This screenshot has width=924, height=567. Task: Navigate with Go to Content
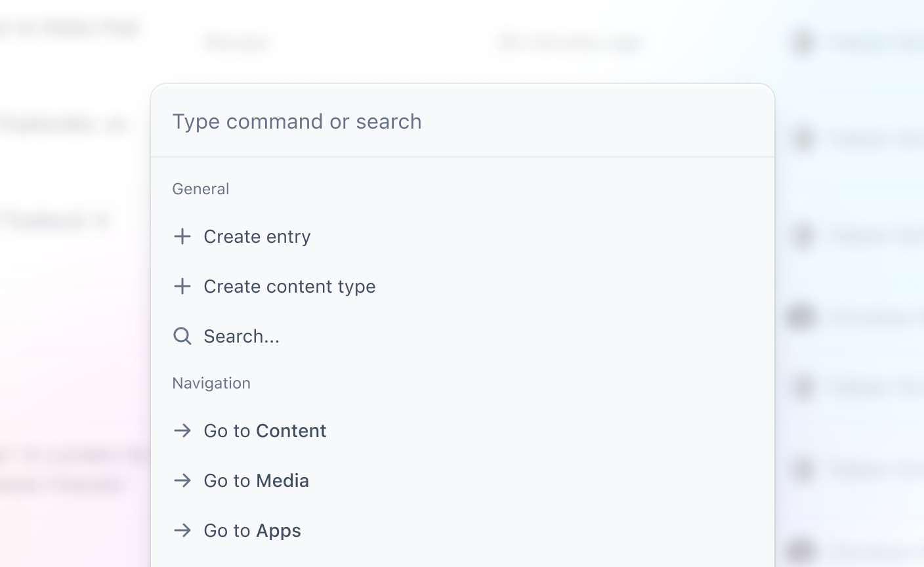click(264, 430)
